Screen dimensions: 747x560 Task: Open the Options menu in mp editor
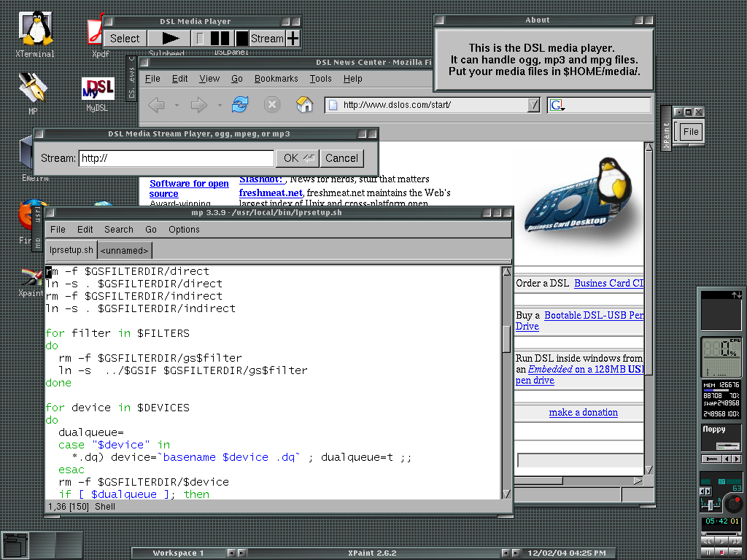pyautogui.click(x=184, y=230)
